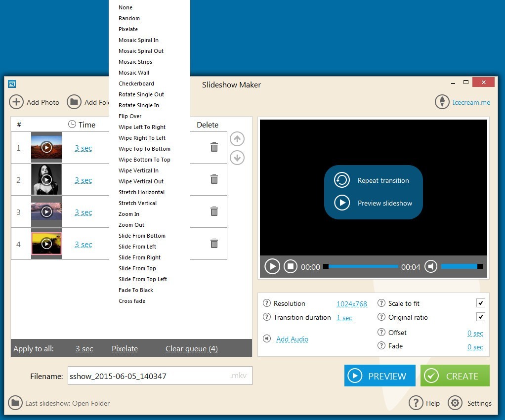The height and width of the screenshot is (420, 505).
Task: Move selected photo up with arrow icon
Action: [237, 139]
